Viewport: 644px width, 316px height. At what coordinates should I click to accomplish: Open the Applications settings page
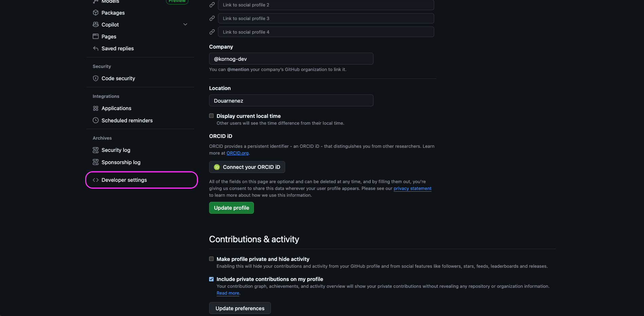(116, 108)
